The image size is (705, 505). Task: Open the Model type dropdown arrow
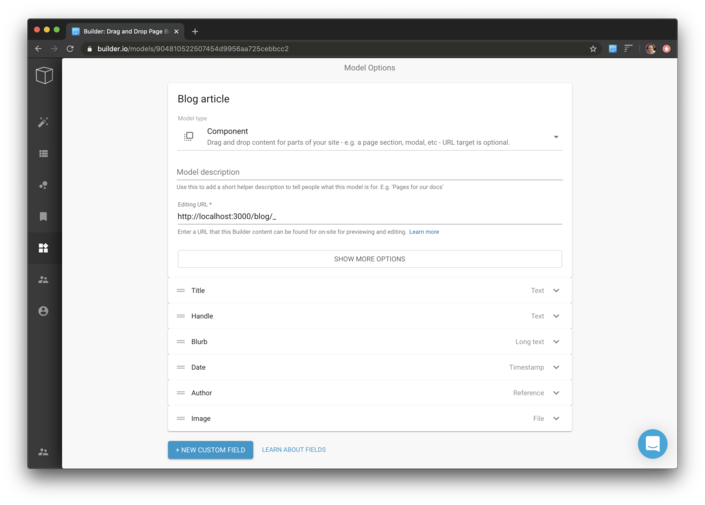point(556,137)
